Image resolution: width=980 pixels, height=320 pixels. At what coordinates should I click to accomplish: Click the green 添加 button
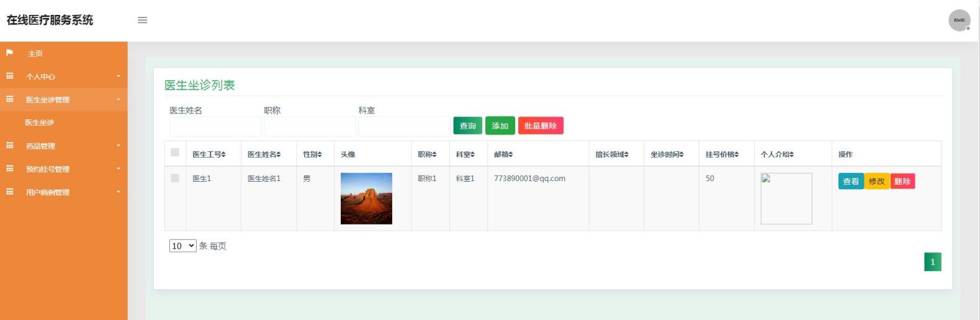tap(500, 126)
